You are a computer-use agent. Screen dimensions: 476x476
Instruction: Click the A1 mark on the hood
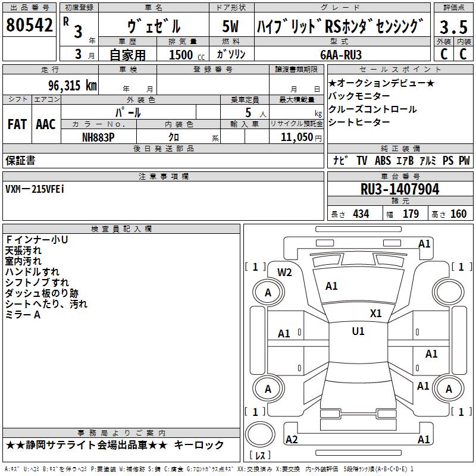click(331, 286)
